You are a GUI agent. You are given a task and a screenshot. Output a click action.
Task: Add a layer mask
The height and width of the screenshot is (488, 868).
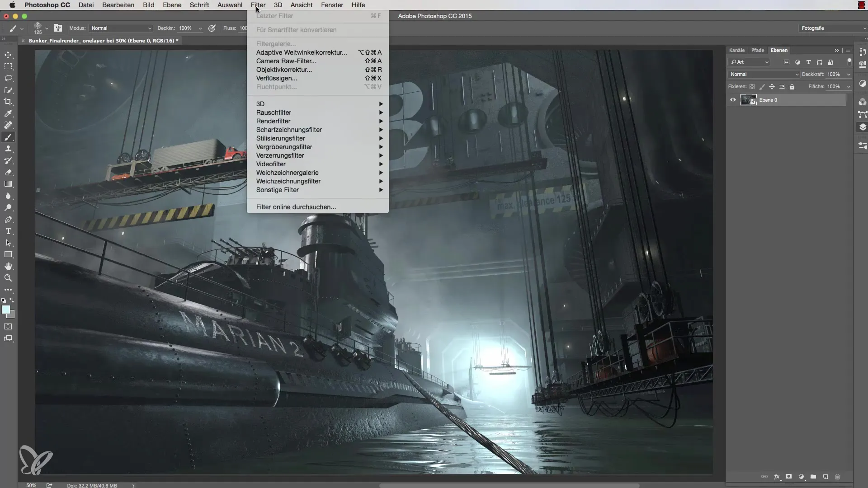(x=789, y=477)
